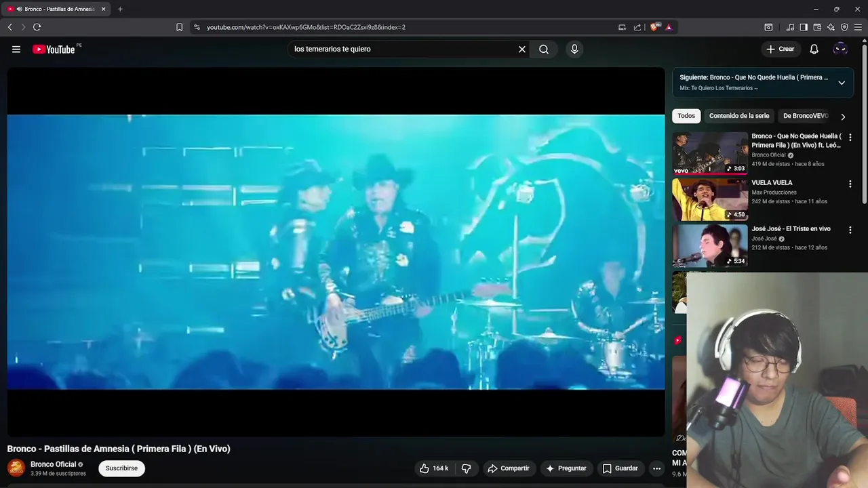Open Leo AI sparkle icon
This screenshot has width=868, height=488.
point(831,27)
